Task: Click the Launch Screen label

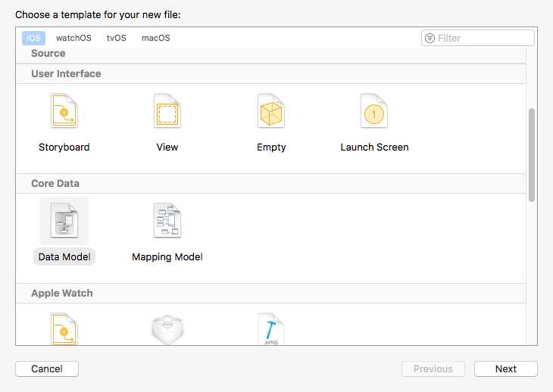Action: pyautogui.click(x=374, y=148)
